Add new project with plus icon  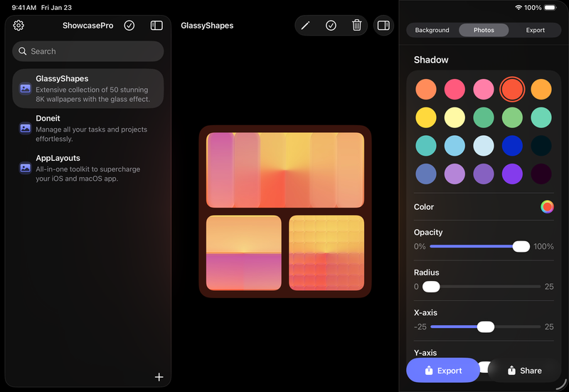coord(159,377)
